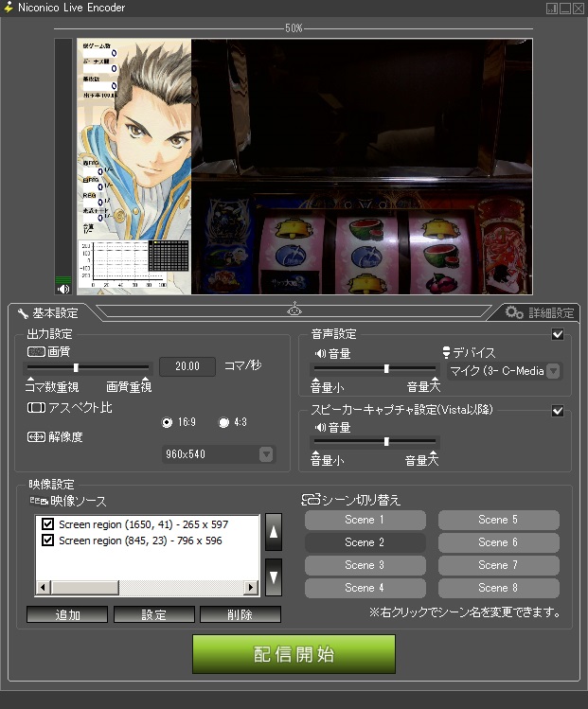The height and width of the screenshot is (709, 588).
Task: Click the speaker icon below the volume meter
Action: (63, 289)
